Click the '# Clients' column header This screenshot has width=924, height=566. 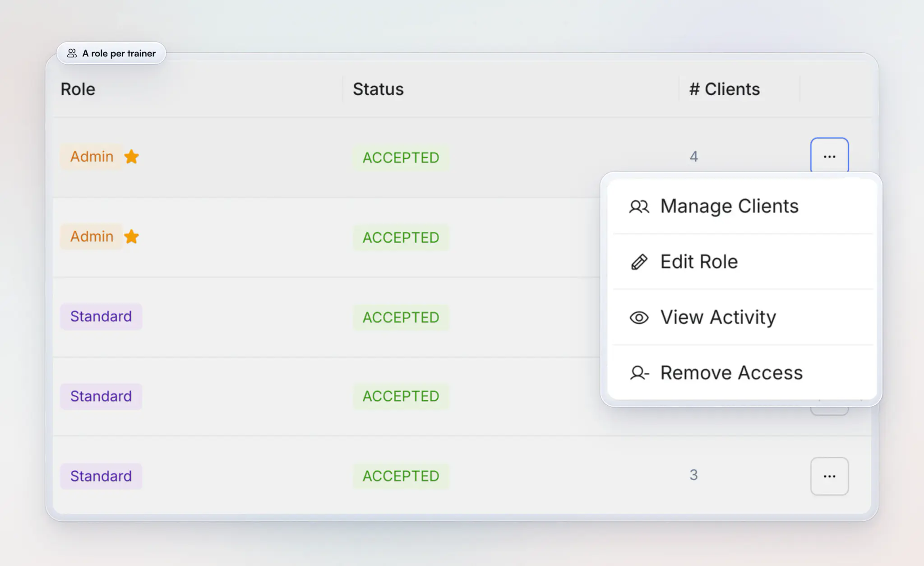[725, 89]
